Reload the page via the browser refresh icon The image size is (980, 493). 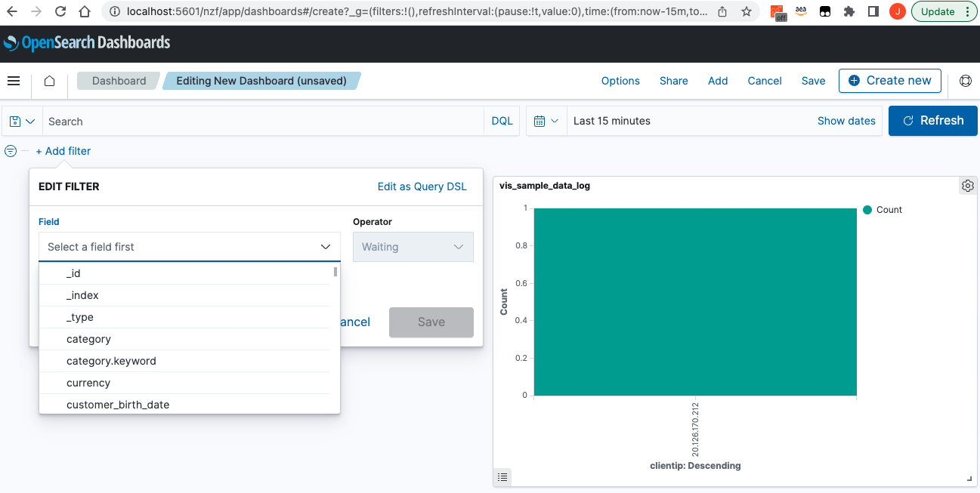(60, 11)
